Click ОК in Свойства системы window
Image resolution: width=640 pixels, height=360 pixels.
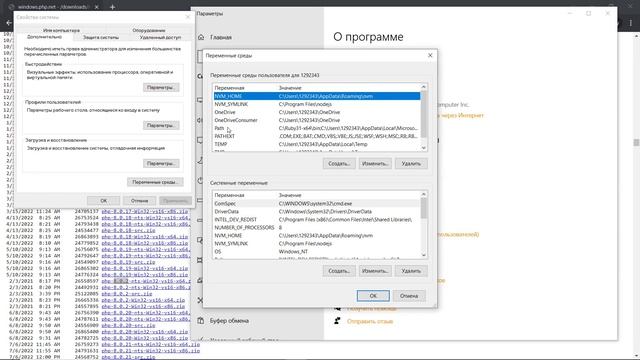[103, 201]
